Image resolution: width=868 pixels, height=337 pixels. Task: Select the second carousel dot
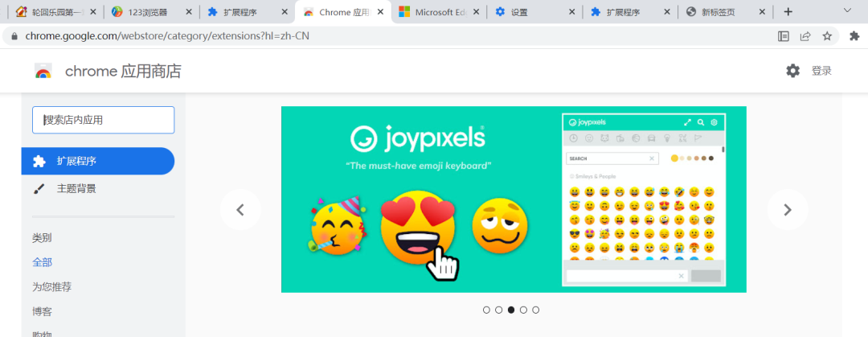click(x=499, y=310)
